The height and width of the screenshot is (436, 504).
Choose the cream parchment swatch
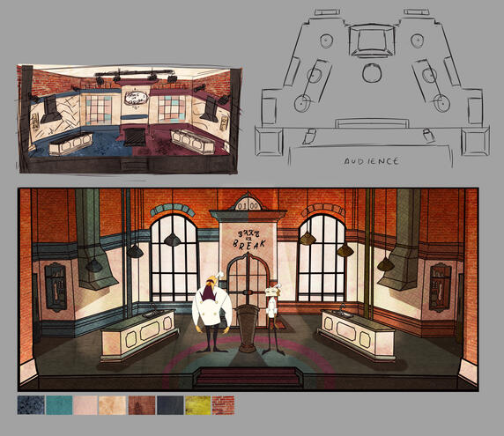[x=112, y=405]
